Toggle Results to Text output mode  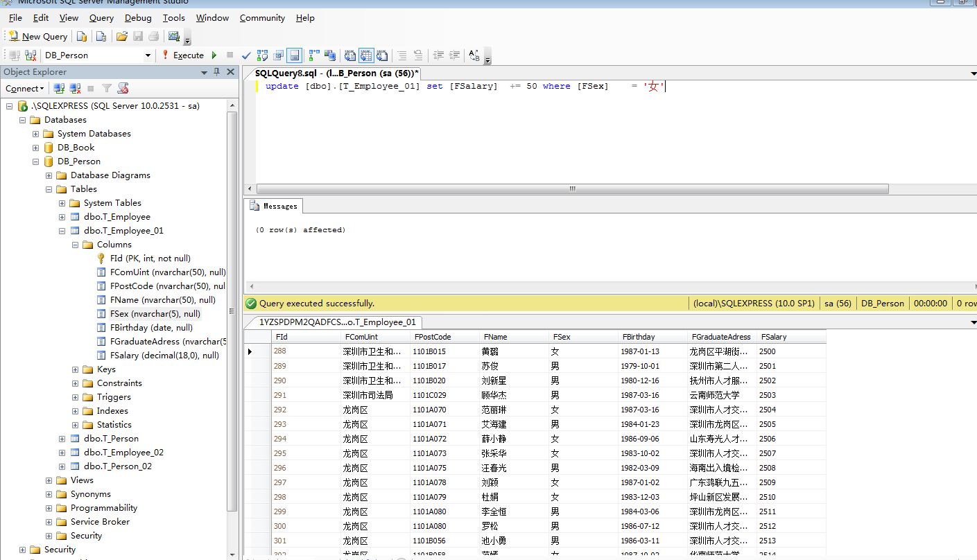(x=350, y=55)
